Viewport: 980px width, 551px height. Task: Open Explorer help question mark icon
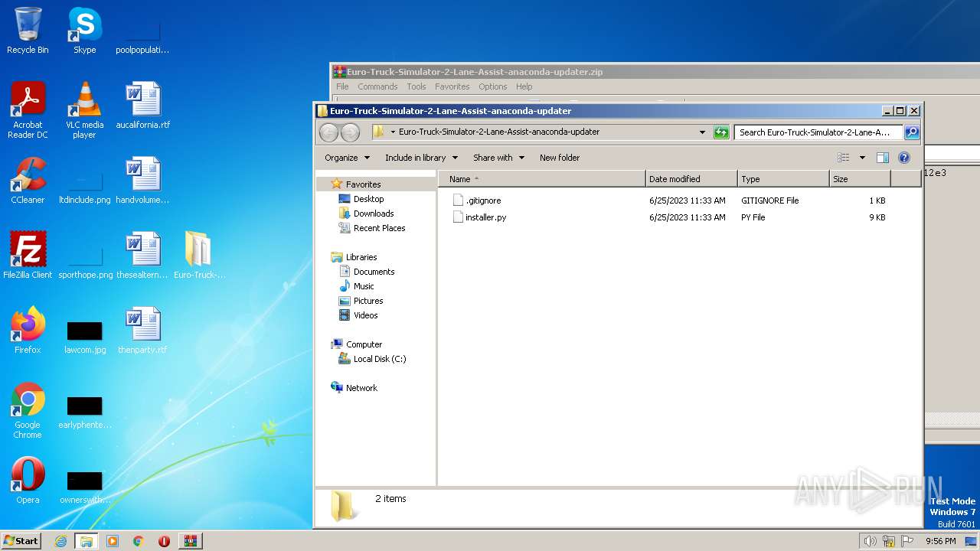click(904, 158)
